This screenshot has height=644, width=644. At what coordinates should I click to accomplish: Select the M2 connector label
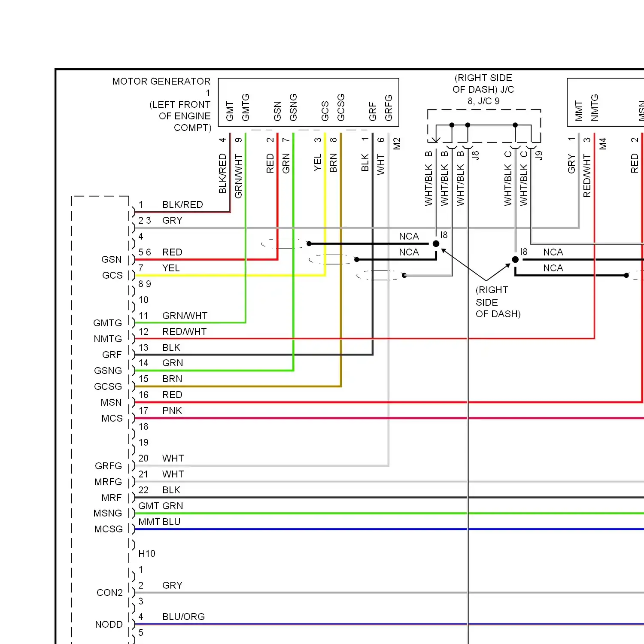pyautogui.click(x=397, y=143)
